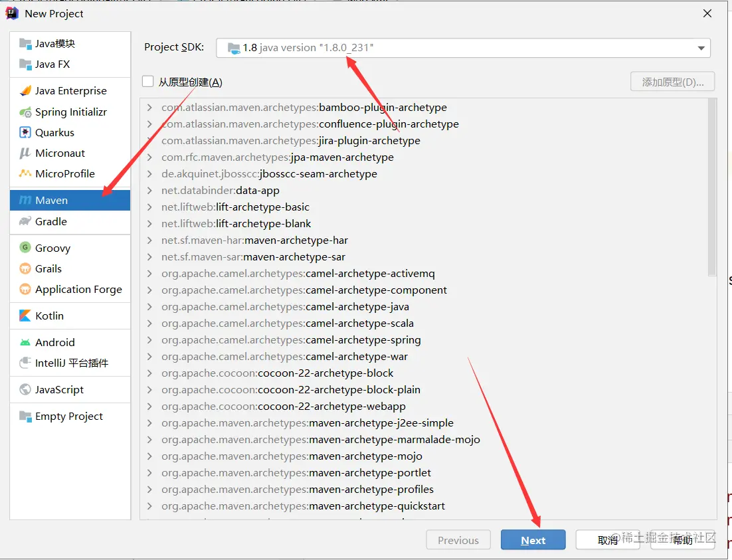732x560 pixels.
Task: Select the Gradle label
Action: (51, 221)
